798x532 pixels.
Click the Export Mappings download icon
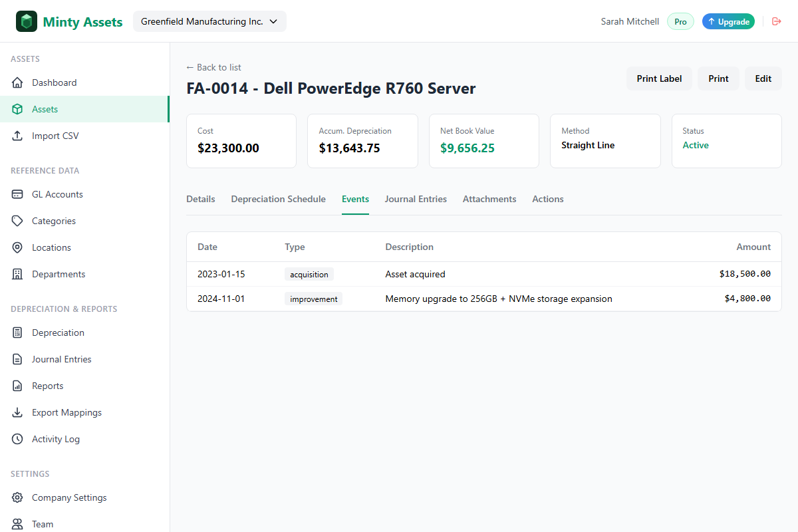(x=17, y=412)
